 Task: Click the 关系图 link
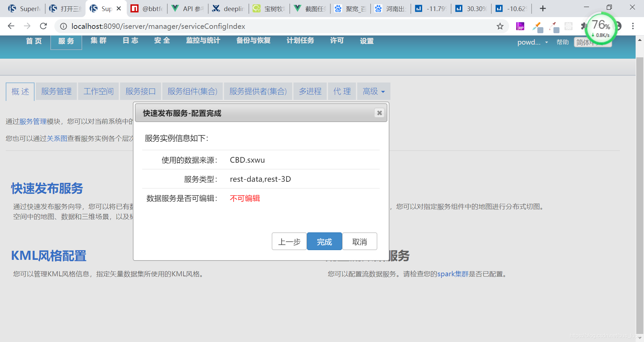point(57,138)
